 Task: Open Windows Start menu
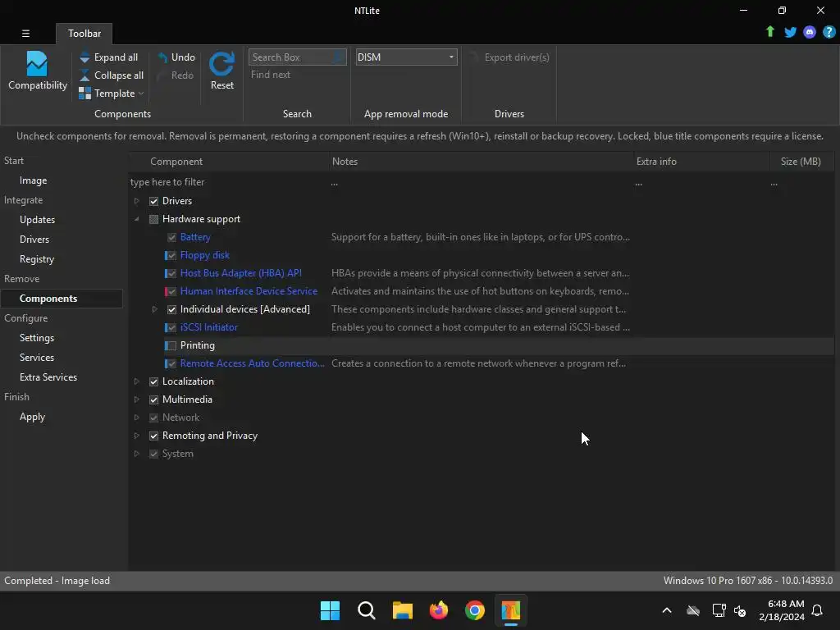coord(330,610)
